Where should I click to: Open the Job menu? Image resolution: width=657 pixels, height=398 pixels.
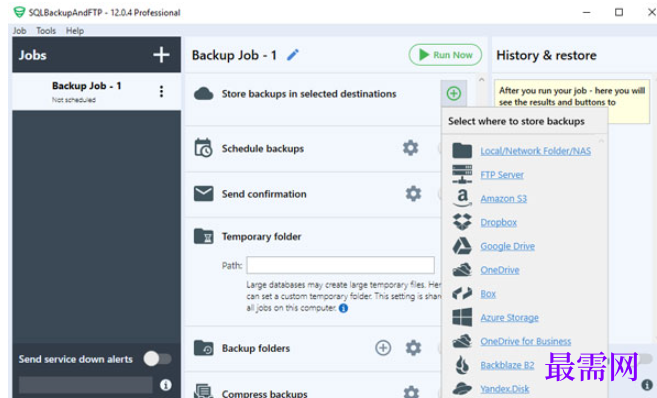(x=19, y=31)
